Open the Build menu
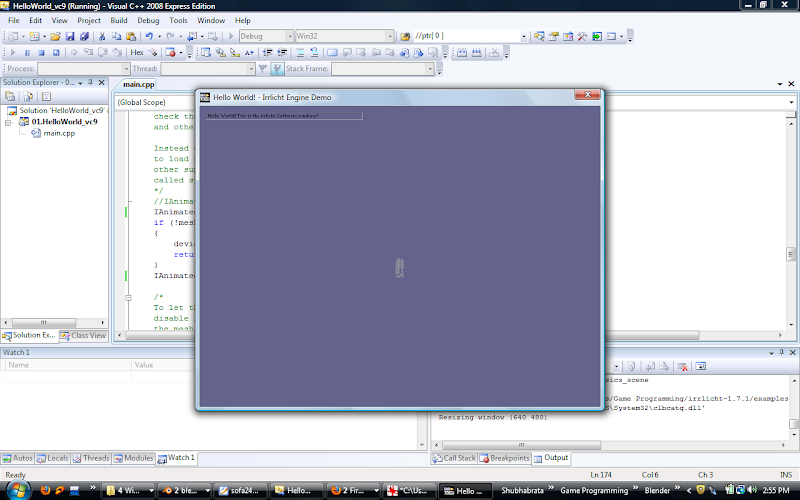Screen dimensions: 800x500 (x=119, y=20)
